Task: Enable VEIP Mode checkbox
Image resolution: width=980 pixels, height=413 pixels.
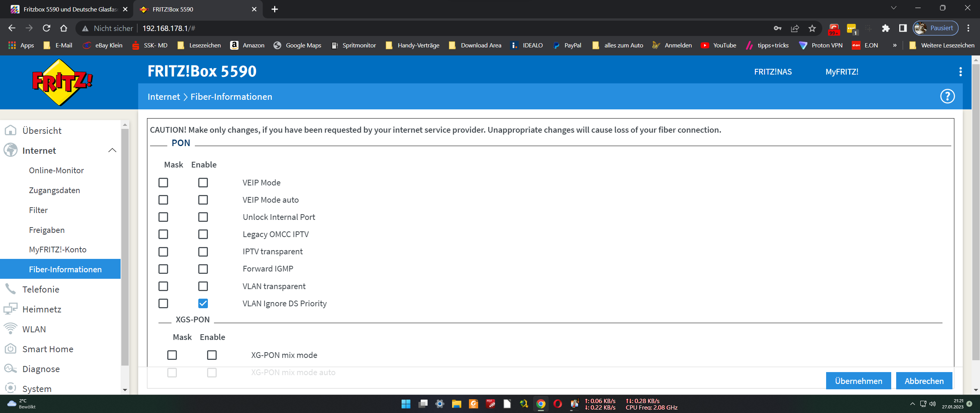Action: coord(203,183)
